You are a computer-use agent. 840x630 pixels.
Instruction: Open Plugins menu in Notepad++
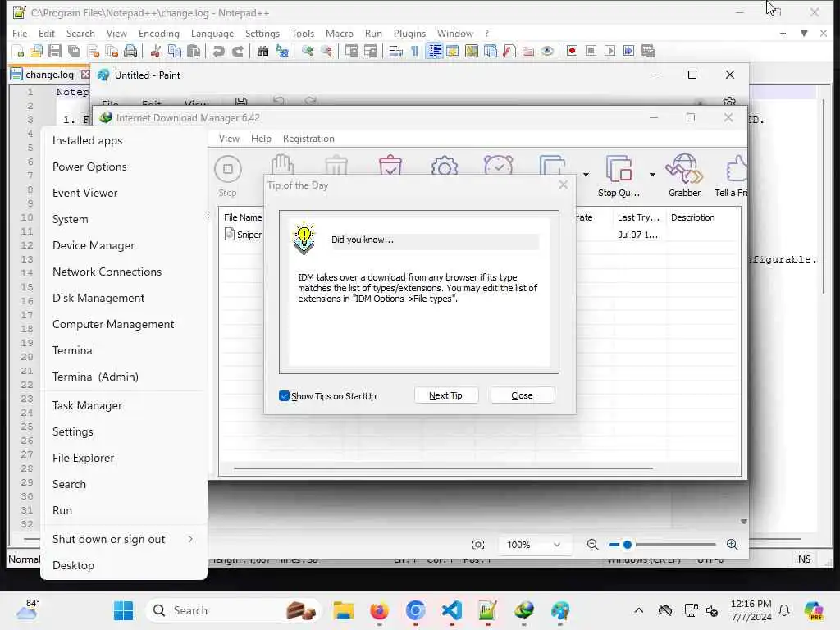(x=409, y=33)
